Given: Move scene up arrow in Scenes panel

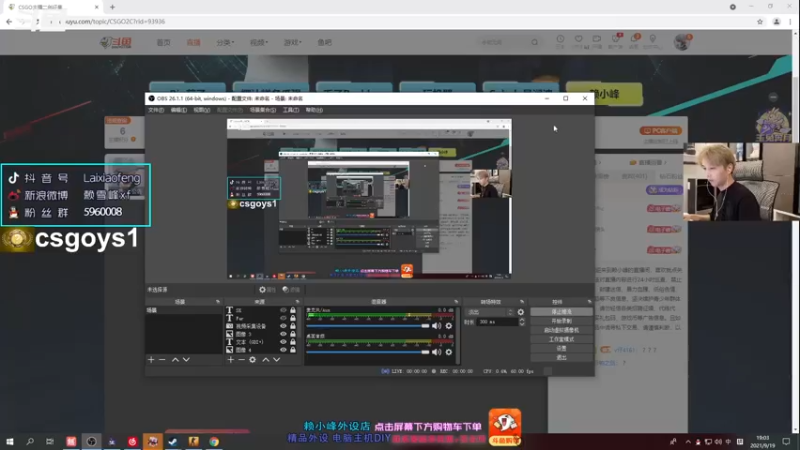Looking at the screenshot, I should tap(175, 360).
